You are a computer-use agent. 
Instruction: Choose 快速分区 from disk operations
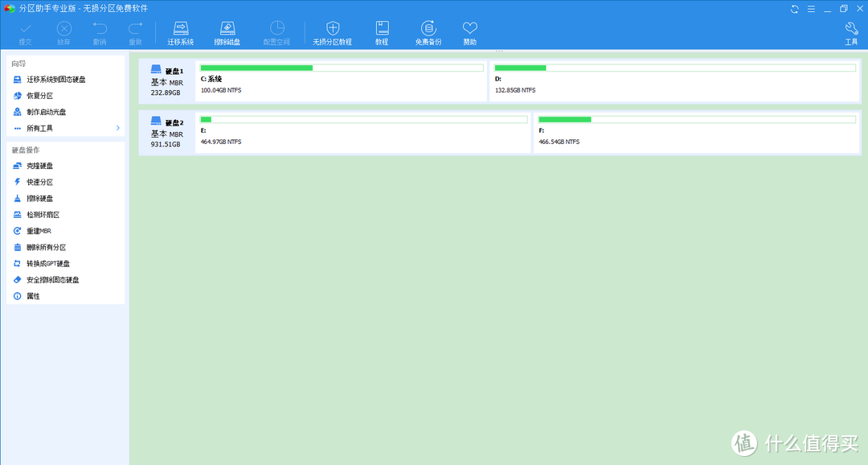[x=39, y=182]
